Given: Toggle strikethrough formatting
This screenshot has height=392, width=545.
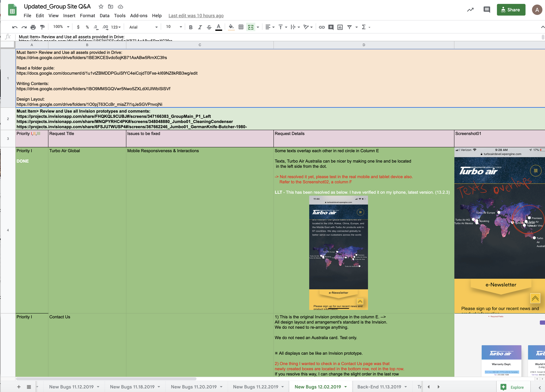Looking at the screenshot, I should coord(209,27).
